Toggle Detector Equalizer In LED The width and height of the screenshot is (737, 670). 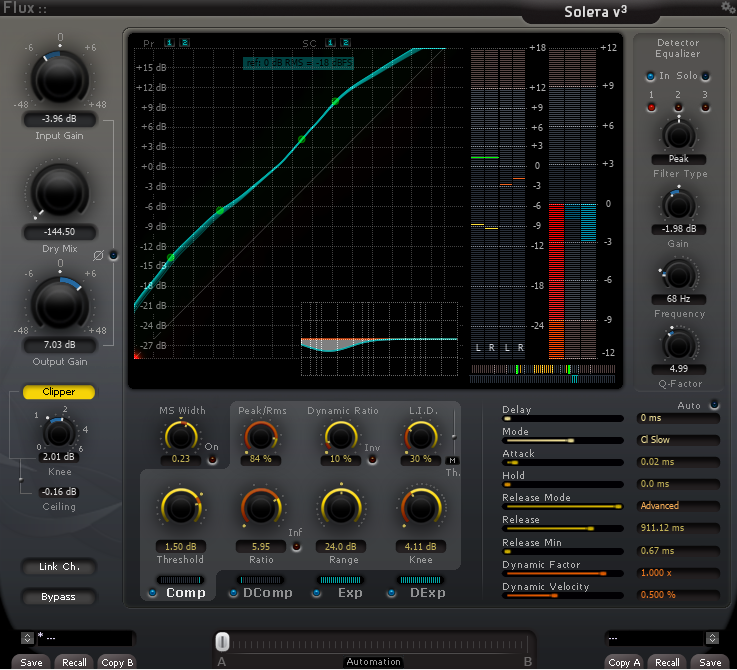651,76
